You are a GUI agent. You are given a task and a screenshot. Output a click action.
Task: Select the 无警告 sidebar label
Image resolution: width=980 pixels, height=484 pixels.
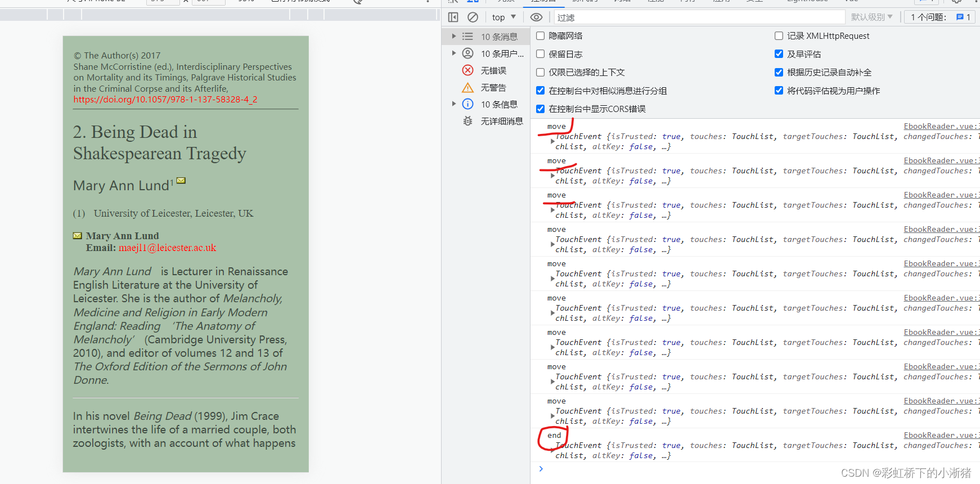(493, 87)
